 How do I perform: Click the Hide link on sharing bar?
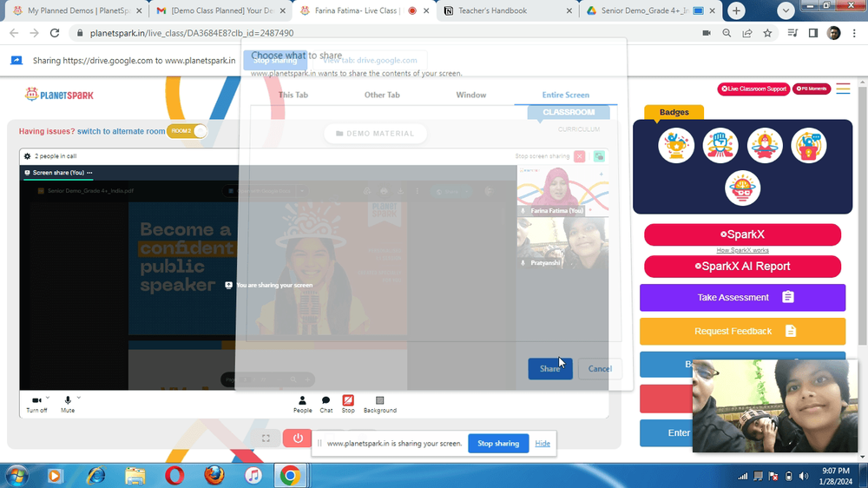pyautogui.click(x=542, y=443)
